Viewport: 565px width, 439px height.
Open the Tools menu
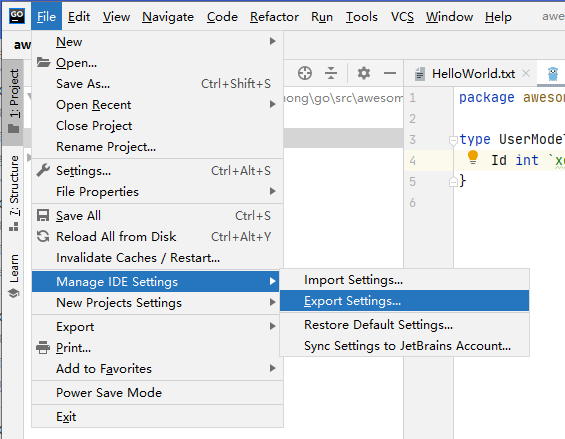point(361,17)
